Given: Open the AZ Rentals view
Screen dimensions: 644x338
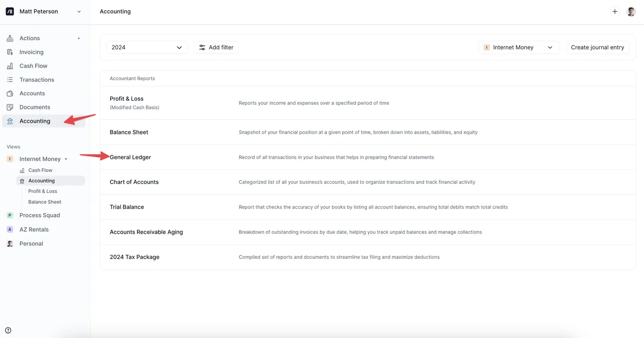Looking at the screenshot, I should tap(34, 230).
